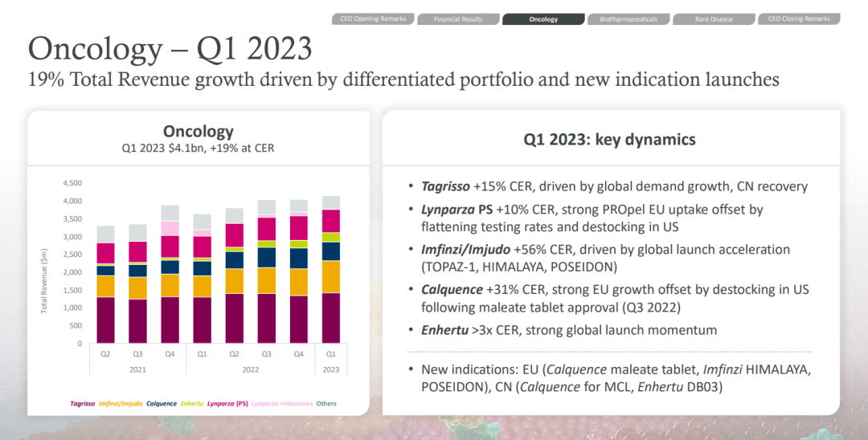868x440 pixels.
Task: Click the Others legend label
Action: (326, 404)
